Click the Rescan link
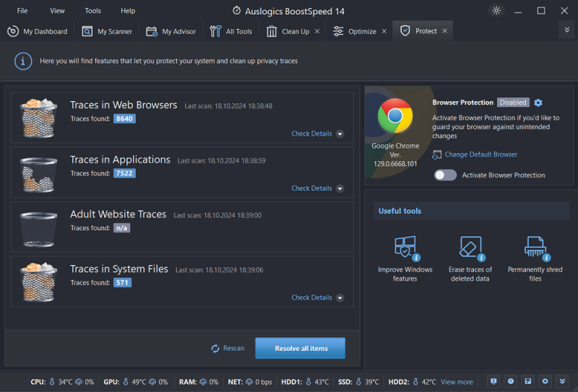 click(228, 348)
